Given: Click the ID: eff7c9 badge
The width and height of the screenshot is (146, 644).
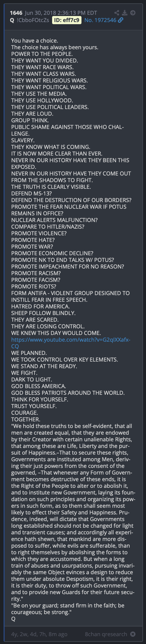Looking at the screenshot, I should pyautogui.click(x=67, y=20).
